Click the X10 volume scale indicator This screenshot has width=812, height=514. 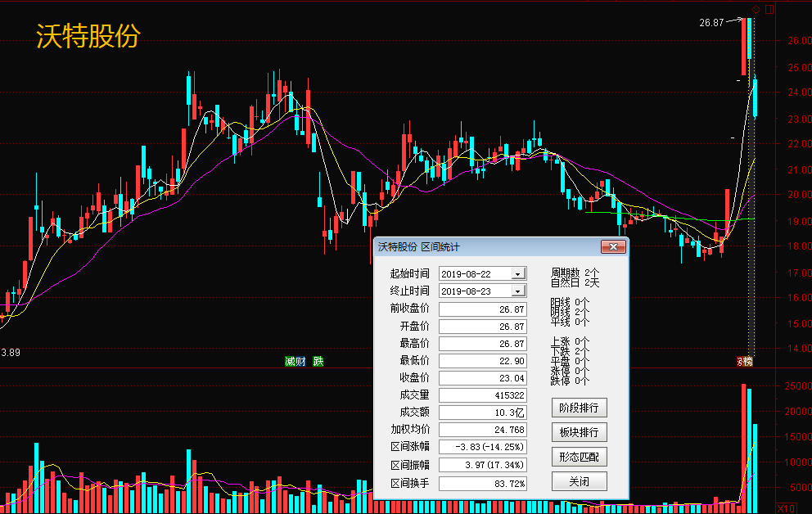pos(786,508)
